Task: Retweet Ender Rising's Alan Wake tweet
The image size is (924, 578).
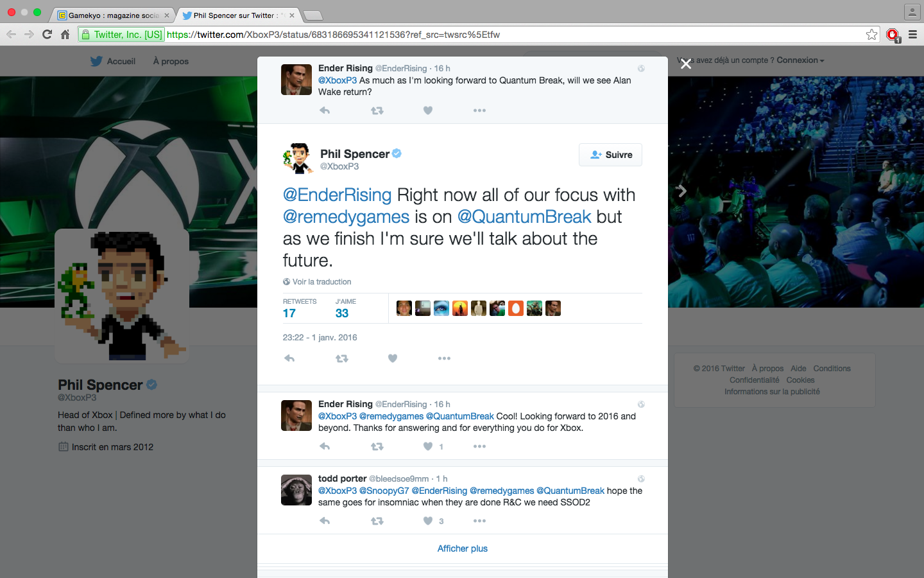Action: point(377,110)
